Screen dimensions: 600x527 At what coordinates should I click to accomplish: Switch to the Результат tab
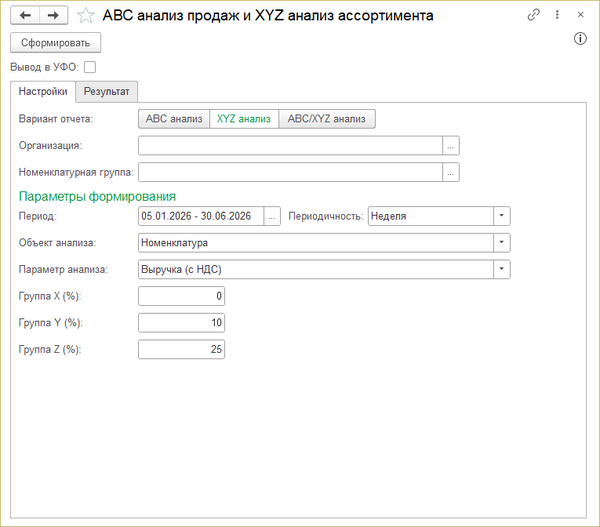tap(106, 91)
